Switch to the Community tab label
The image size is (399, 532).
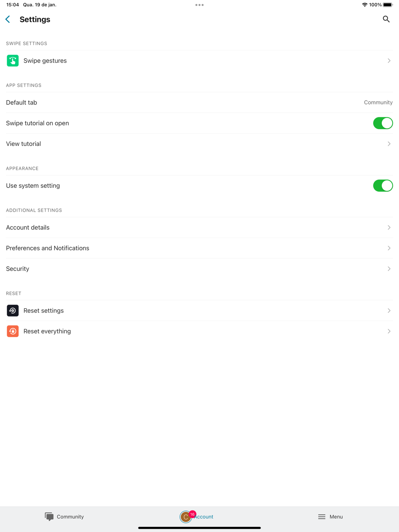pyautogui.click(x=70, y=517)
